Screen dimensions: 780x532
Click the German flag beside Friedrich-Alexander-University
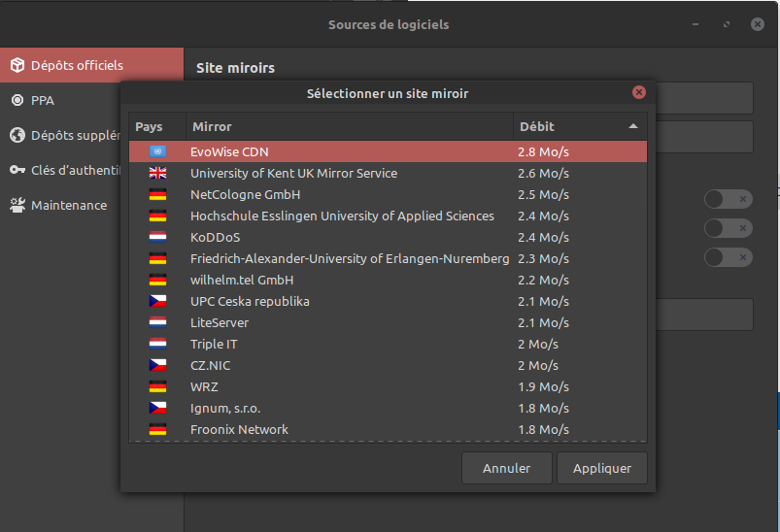(x=157, y=258)
